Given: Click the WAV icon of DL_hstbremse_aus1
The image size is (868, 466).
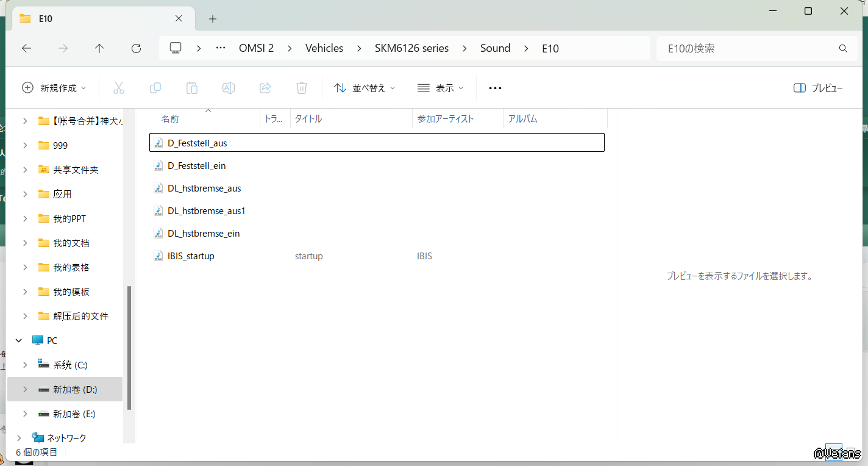Looking at the screenshot, I should [x=158, y=210].
